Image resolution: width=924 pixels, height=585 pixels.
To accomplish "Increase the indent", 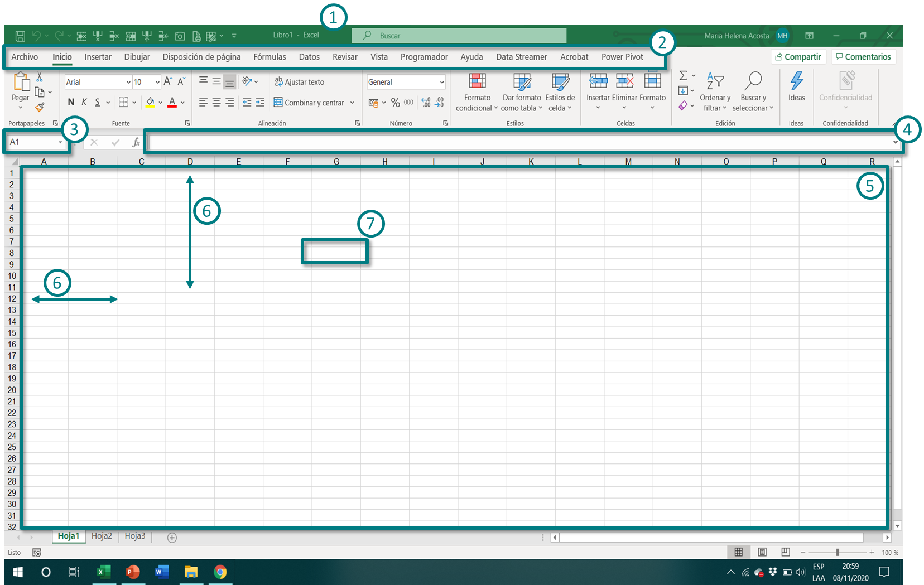I will click(260, 103).
